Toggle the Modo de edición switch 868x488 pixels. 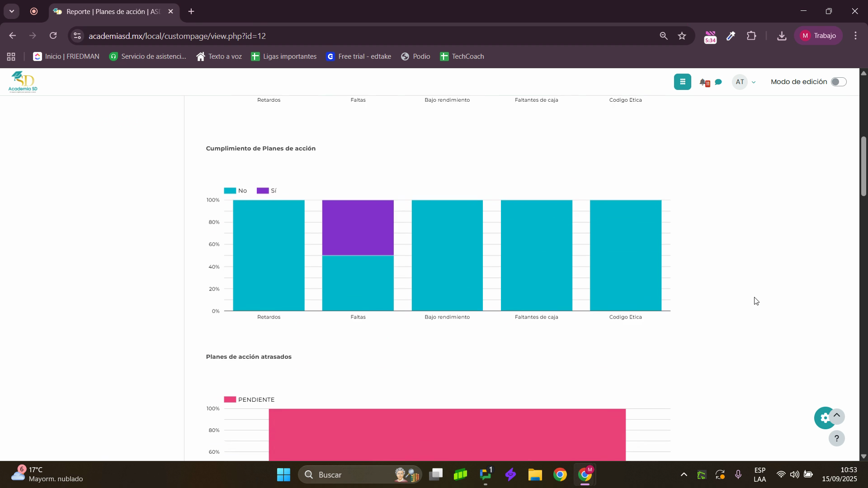838,82
